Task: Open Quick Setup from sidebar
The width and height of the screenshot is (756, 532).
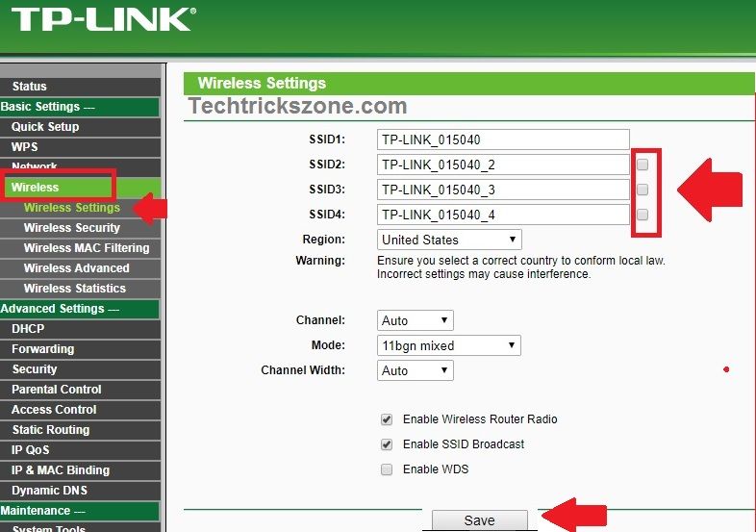Action: click(45, 127)
